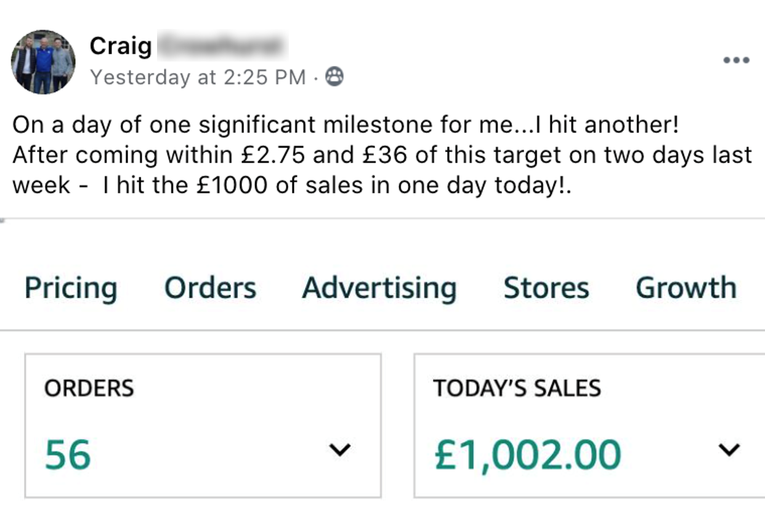
Task: Select the Advertising tab
Action: click(x=379, y=288)
